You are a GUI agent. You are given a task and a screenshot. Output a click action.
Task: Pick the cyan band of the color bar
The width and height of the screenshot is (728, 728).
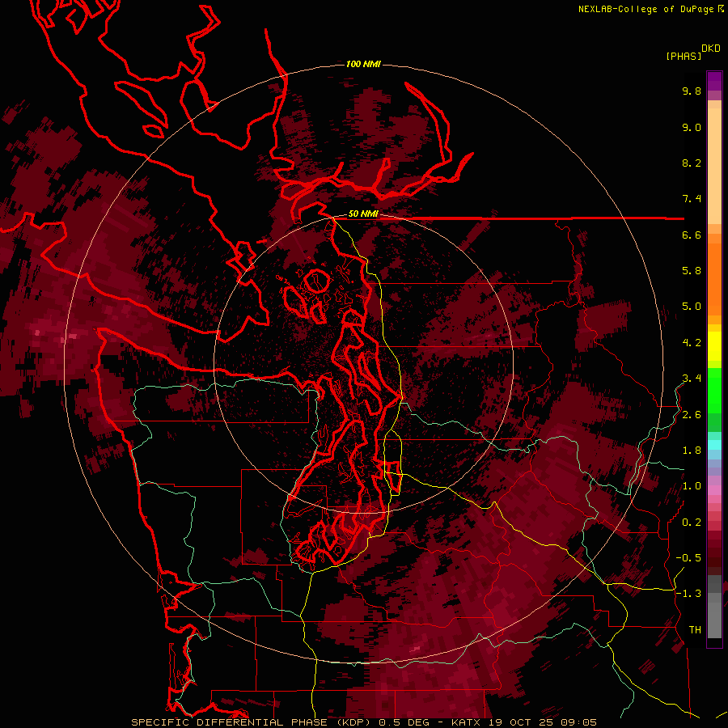[714, 445]
